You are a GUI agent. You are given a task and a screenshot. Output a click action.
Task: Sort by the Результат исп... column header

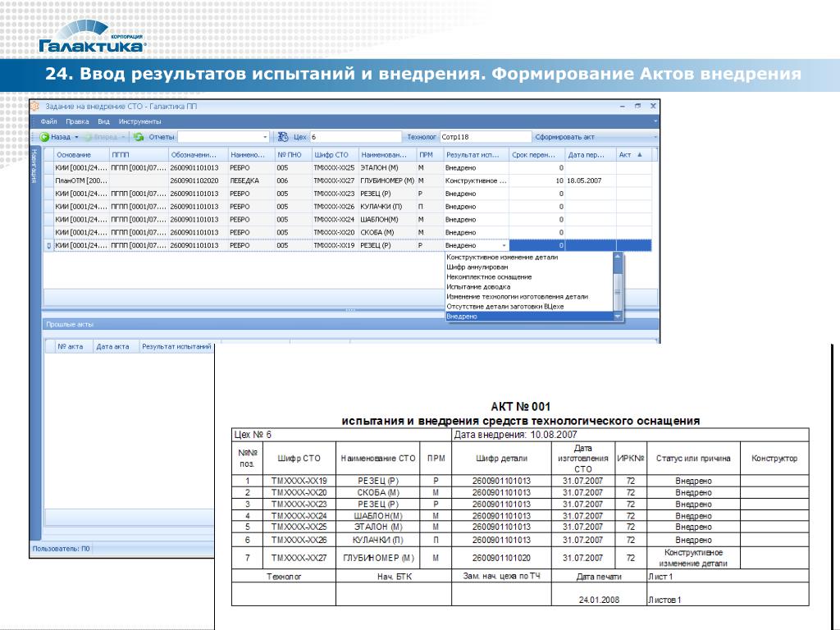477,155
